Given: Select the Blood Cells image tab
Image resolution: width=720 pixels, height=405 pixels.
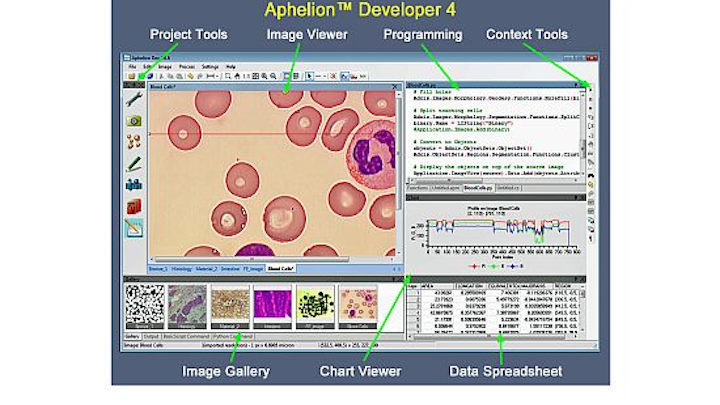Looking at the screenshot, I should click(281, 269).
